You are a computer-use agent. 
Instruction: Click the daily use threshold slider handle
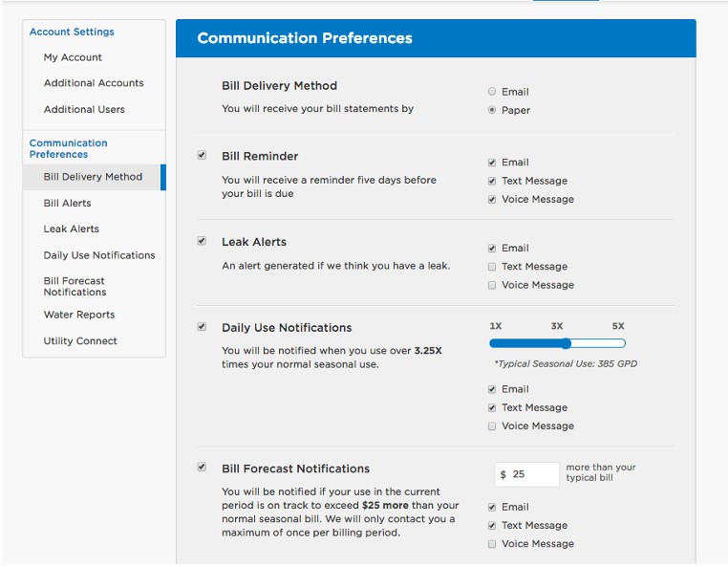(566, 343)
